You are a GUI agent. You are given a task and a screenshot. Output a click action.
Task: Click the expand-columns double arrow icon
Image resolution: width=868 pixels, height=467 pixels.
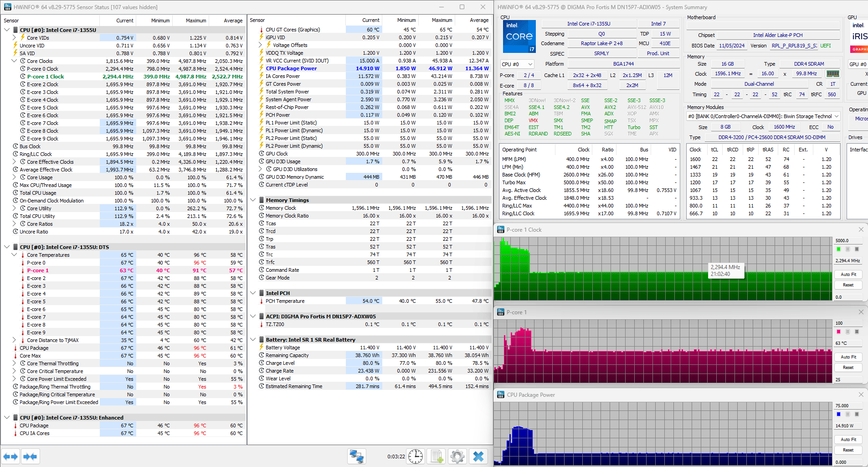click(10, 456)
